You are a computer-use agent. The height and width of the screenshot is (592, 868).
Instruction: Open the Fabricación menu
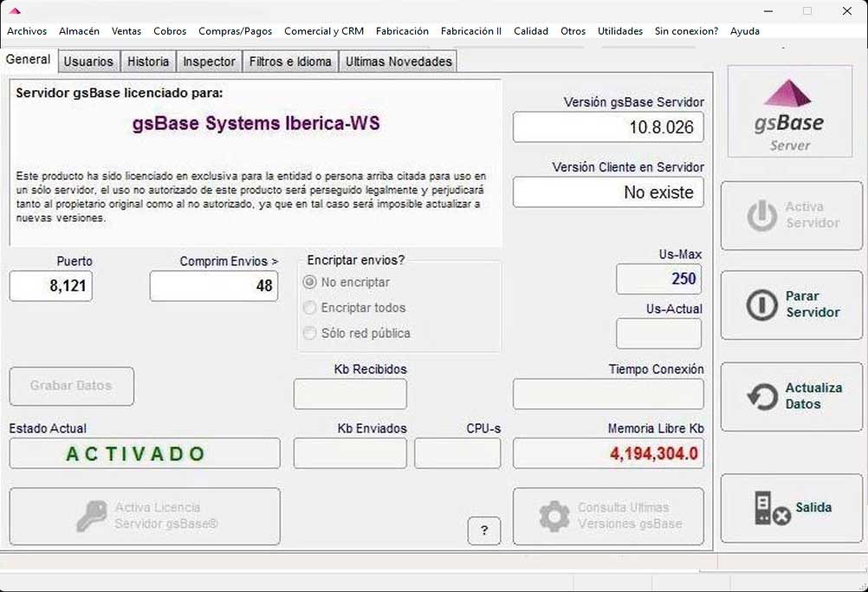tap(402, 31)
